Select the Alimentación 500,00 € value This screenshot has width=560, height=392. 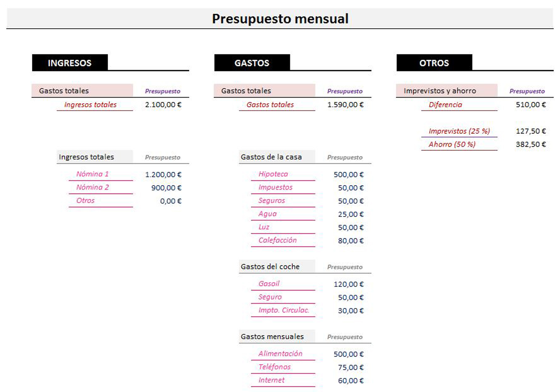click(349, 354)
